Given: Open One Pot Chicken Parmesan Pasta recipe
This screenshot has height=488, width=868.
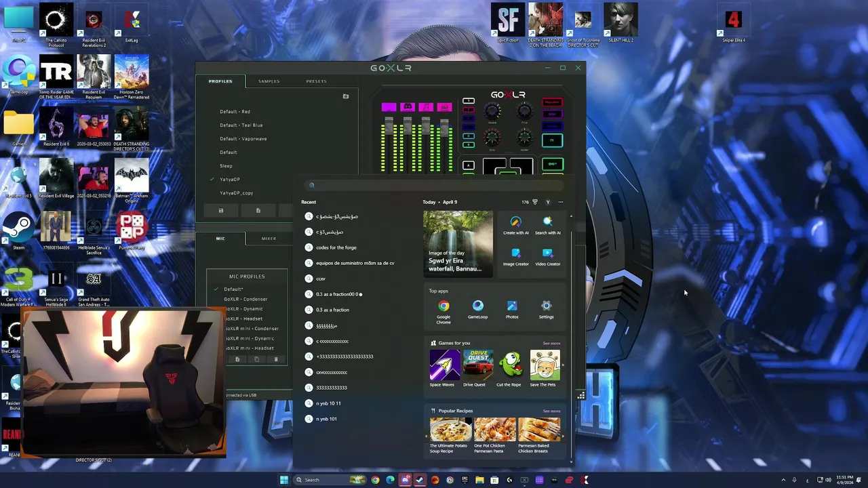Looking at the screenshot, I should coord(494,435).
